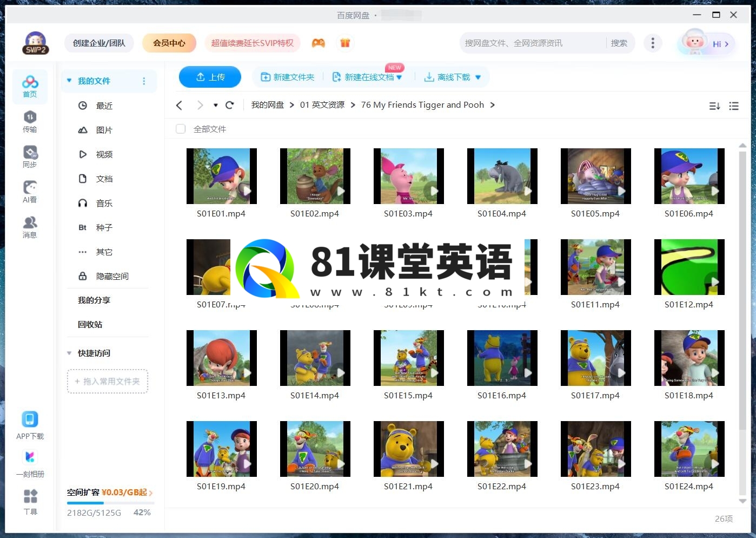This screenshot has width=756, height=538.
Task: Open the Tools (工具) icon
Action: pos(30,502)
